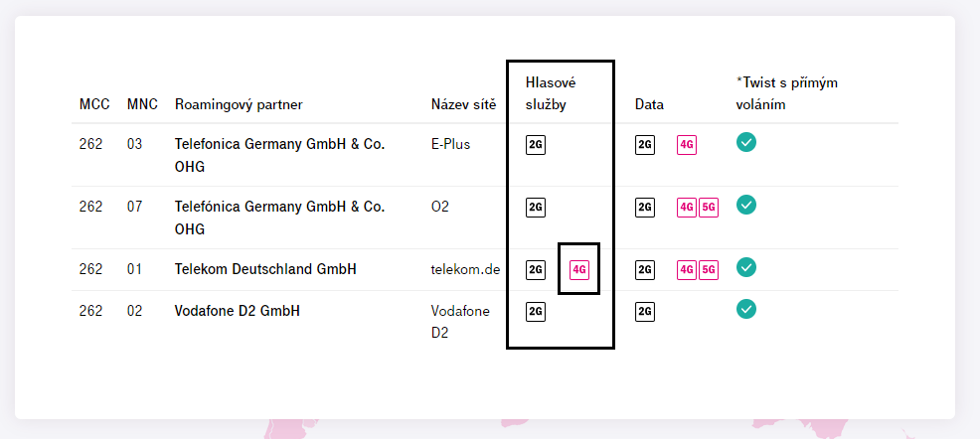
Task: Click the Twist checkmark for O2 row
Action: point(746,205)
